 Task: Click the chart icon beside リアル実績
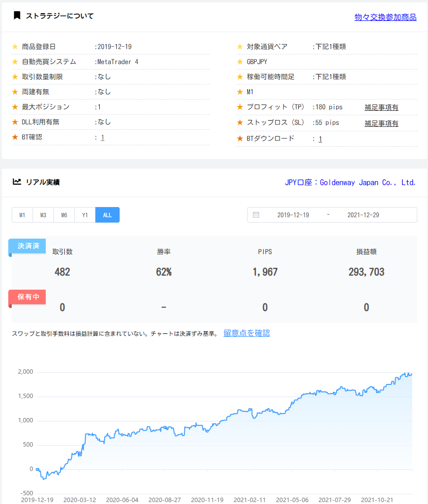coord(18,181)
